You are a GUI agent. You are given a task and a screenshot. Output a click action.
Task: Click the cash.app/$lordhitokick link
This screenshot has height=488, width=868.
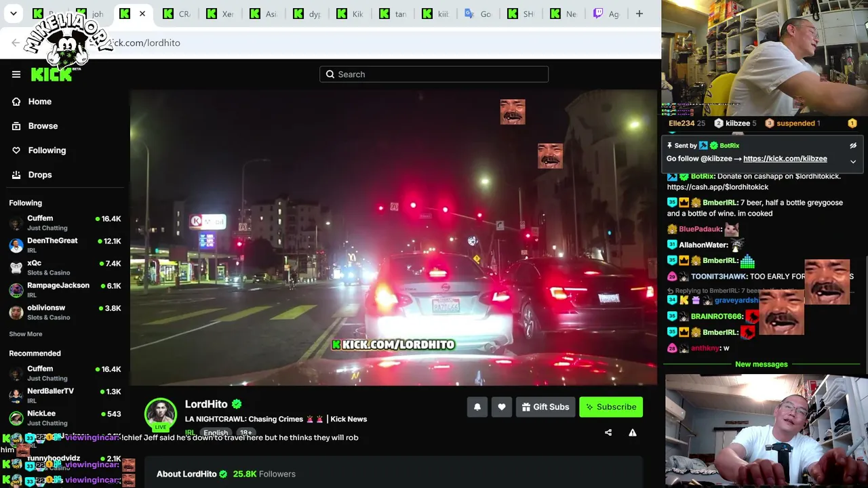tap(717, 187)
